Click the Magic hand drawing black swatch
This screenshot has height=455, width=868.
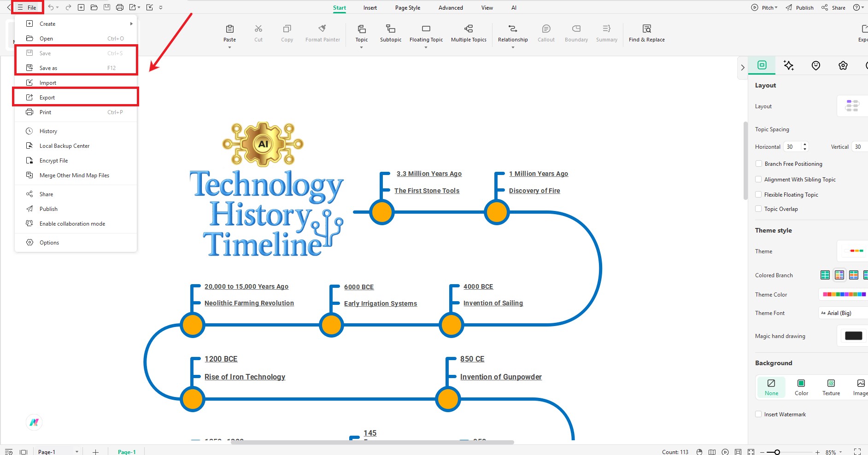click(853, 336)
